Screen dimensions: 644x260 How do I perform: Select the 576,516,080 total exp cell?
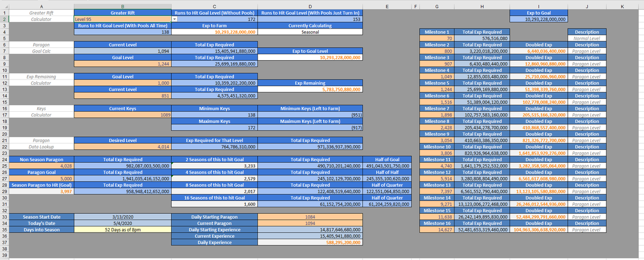[x=482, y=38]
